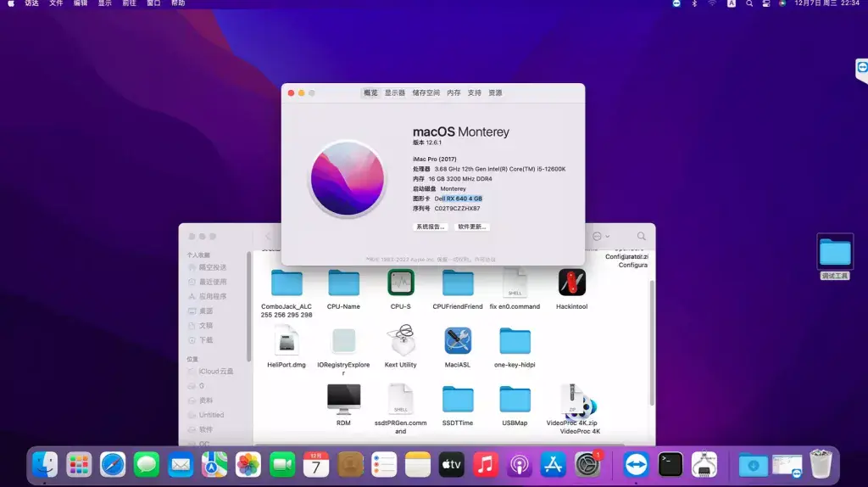Click the Finder window search icon
The height and width of the screenshot is (487, 868).
(x=641, y=237)
